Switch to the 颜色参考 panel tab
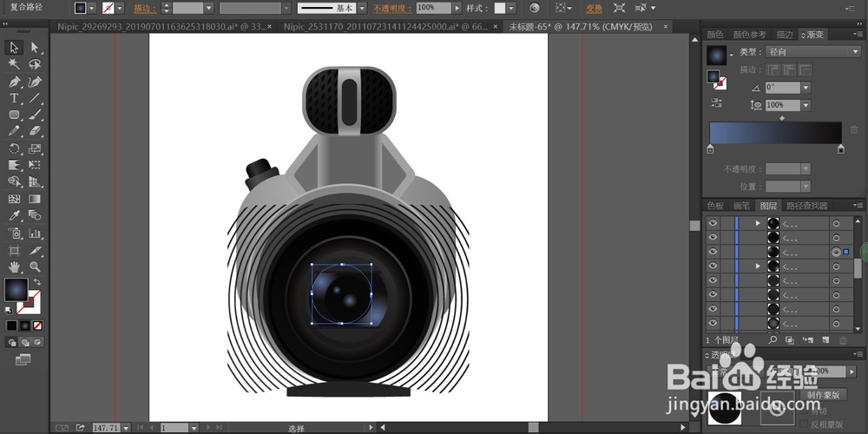The width and height of the screenshot is (868, 434). pos(750,35)
